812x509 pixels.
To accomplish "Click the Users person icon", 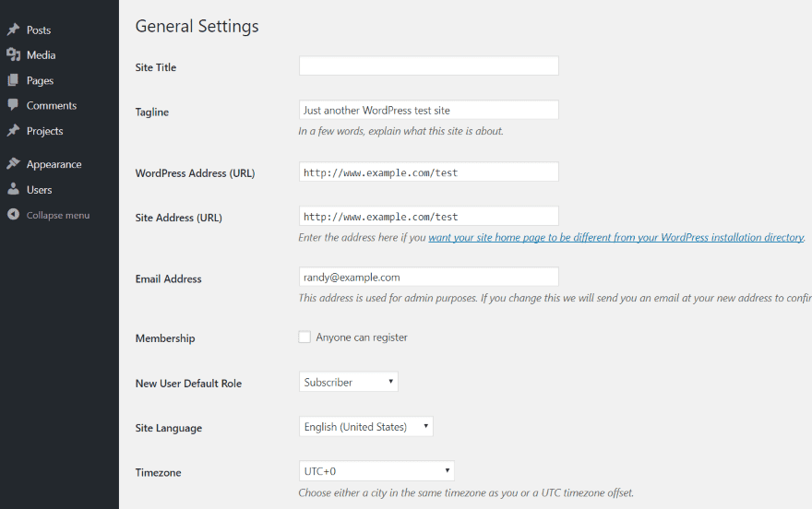I will coord(14,189).
